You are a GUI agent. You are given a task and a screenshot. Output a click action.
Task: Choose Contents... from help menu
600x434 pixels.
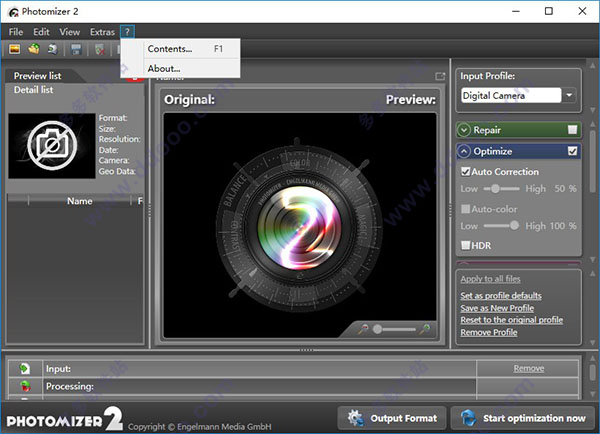click(181, 49)
